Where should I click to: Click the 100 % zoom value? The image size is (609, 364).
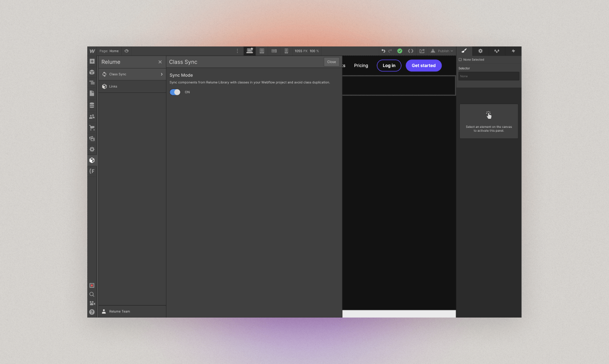coord(314,51)
